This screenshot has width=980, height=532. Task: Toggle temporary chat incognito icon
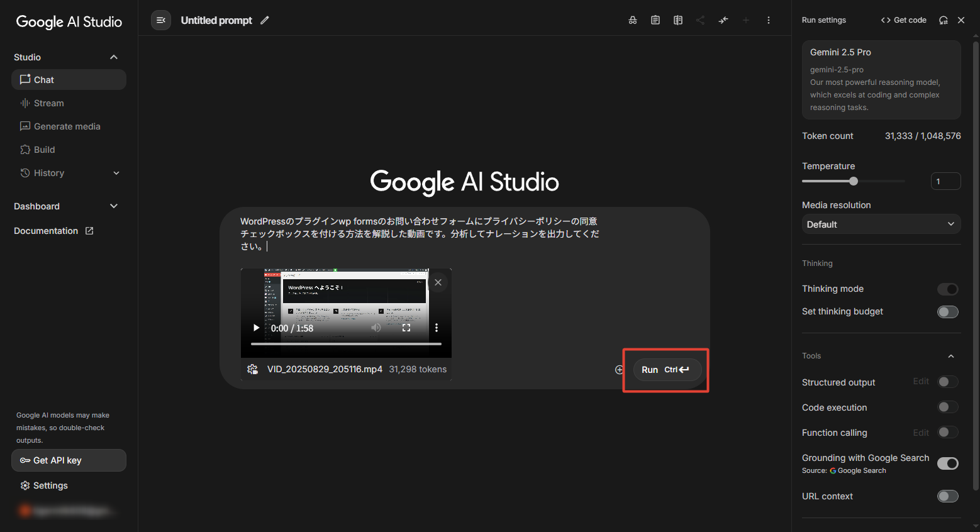(633, 20)
